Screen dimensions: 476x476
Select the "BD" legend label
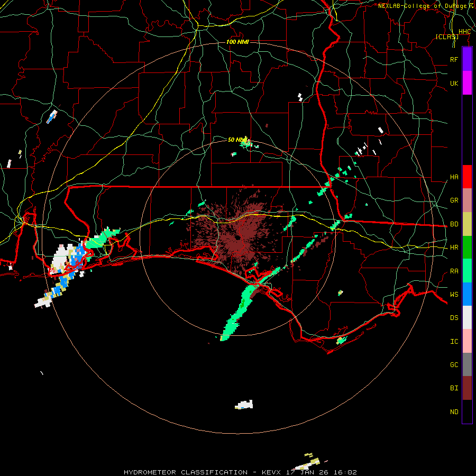click(454, 224)
